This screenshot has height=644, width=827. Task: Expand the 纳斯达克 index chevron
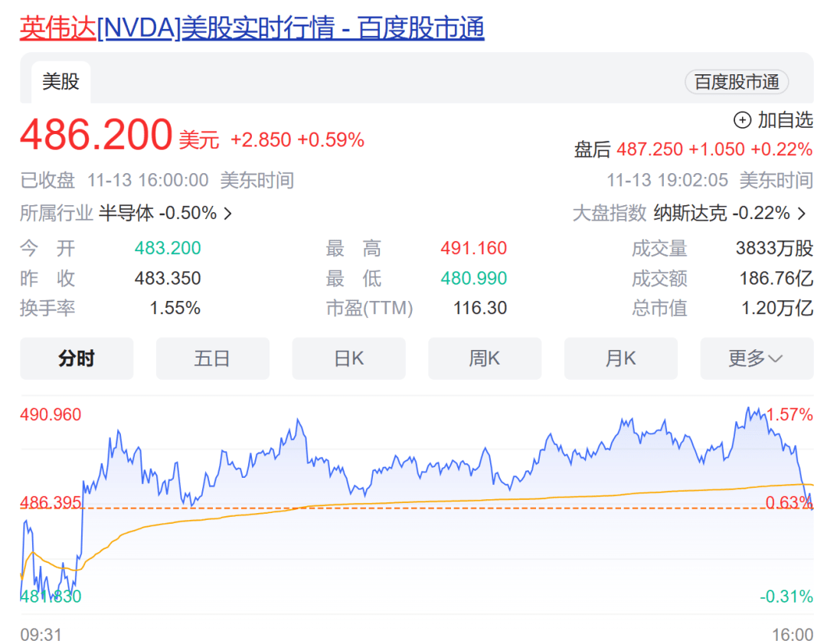tap(802, 214)
